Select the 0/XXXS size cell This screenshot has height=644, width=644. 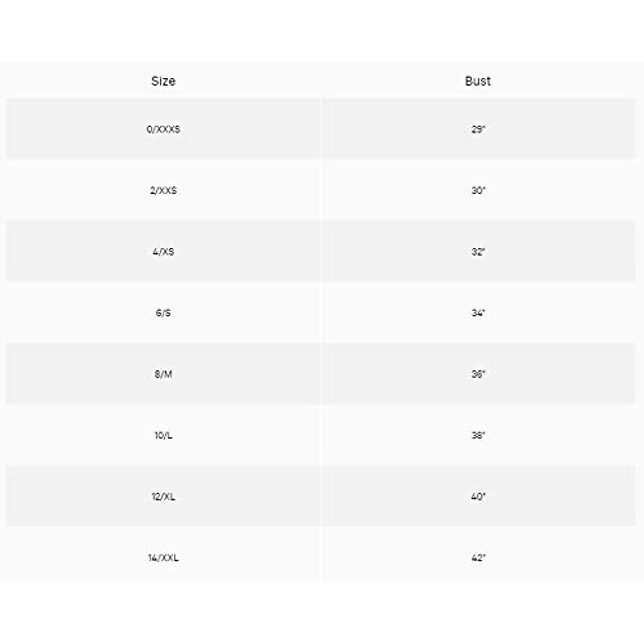tap(163, 129)
